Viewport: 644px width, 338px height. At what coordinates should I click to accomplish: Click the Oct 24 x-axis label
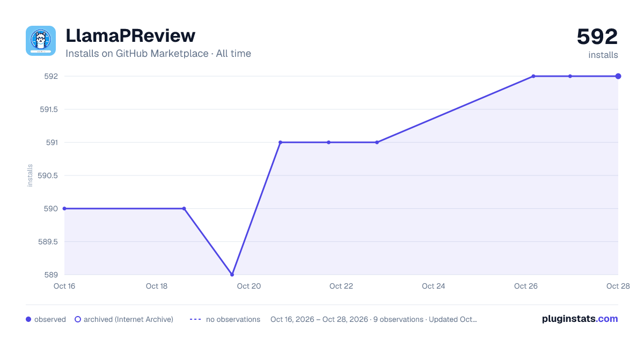(x=434, y=286)
